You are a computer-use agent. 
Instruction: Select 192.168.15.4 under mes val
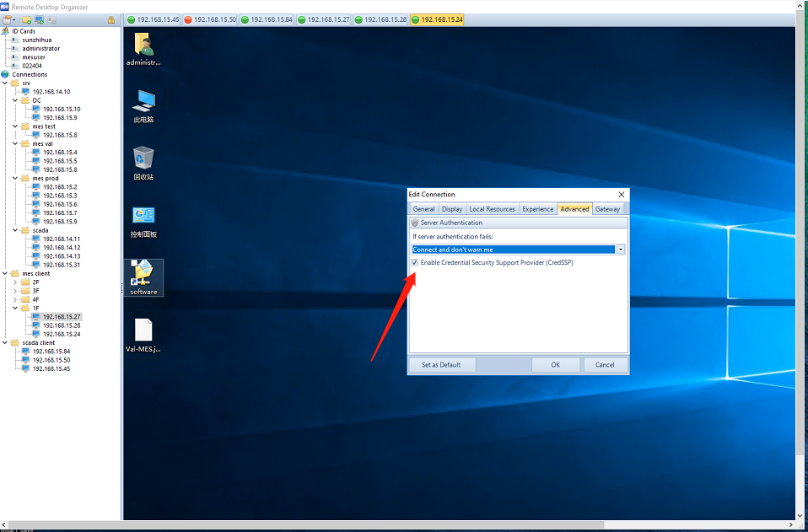pyautogui.click(x=60, y=153)
